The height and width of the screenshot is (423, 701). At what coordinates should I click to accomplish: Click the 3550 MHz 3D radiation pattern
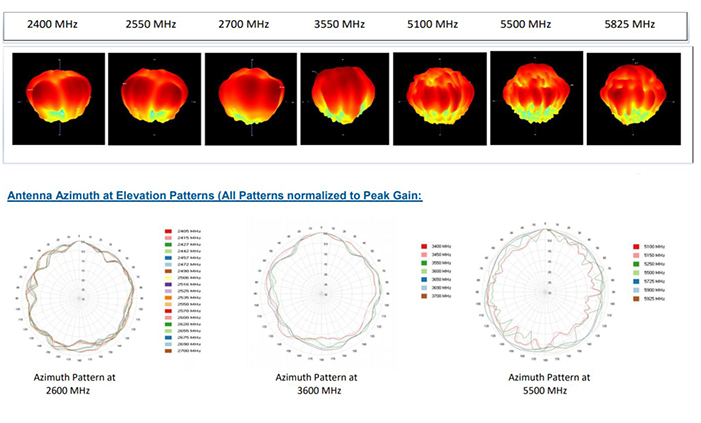coord(344,96)
